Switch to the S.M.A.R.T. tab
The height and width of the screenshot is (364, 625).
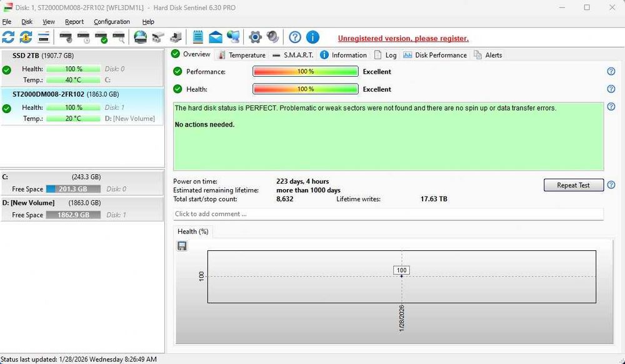[x=293, y=55]
